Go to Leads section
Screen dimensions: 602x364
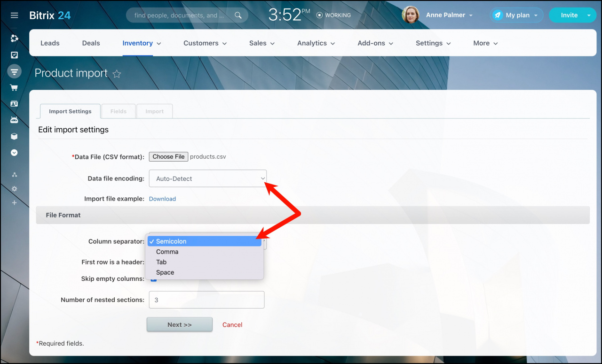coord(50,43)
